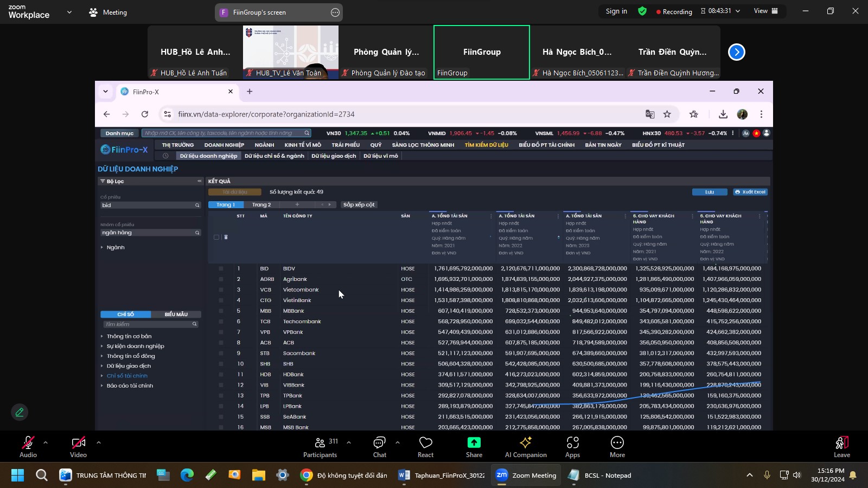Open Zoom Chat panel

pos(380,447)
